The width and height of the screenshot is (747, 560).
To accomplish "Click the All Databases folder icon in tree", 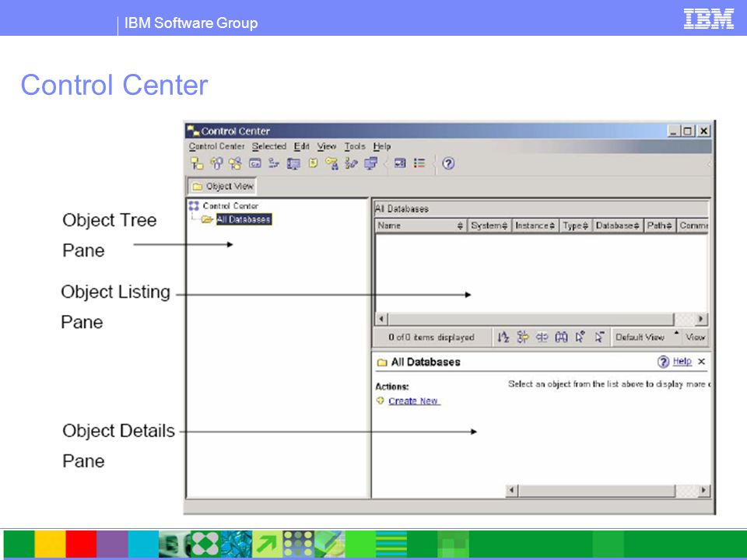I will (206, 219).
